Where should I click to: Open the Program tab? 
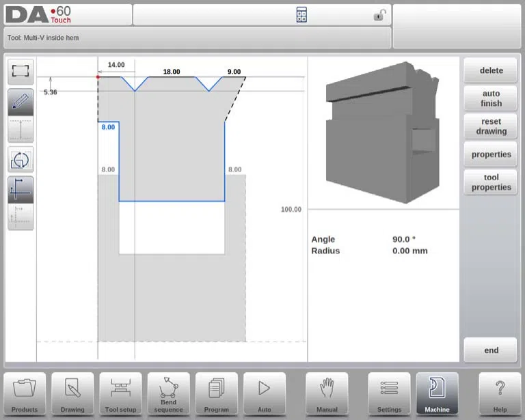pyautogui.click(x=216, y=393)
